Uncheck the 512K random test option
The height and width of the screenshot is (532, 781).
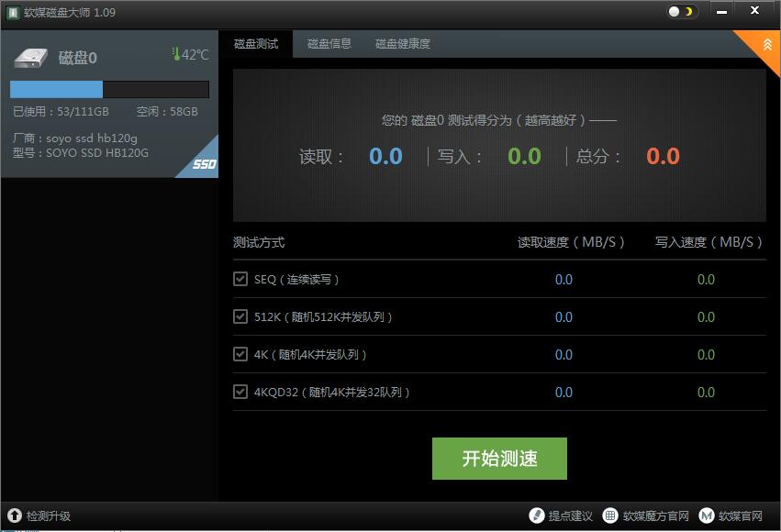241,316
